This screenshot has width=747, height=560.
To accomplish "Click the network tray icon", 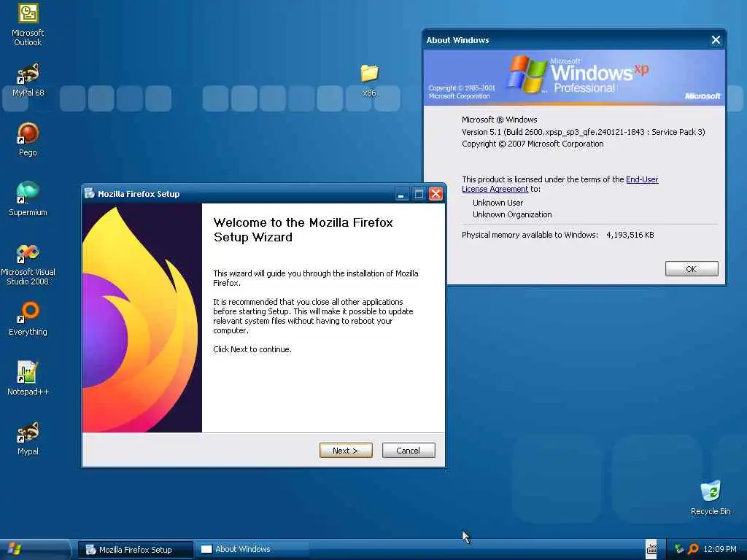I will tap(679, 549).
